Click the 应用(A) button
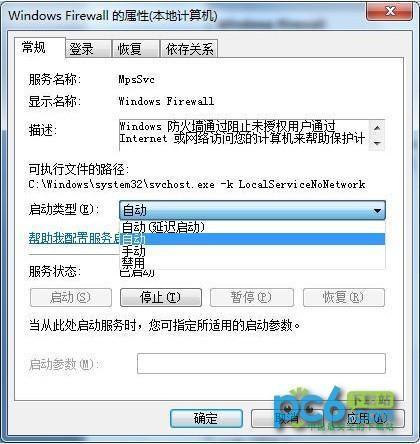The width and height of the screenshot is (420, 444). point(368,419)
